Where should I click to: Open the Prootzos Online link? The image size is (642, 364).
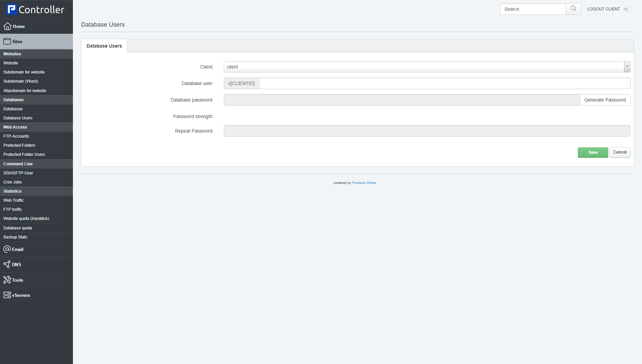click(364, 183)
